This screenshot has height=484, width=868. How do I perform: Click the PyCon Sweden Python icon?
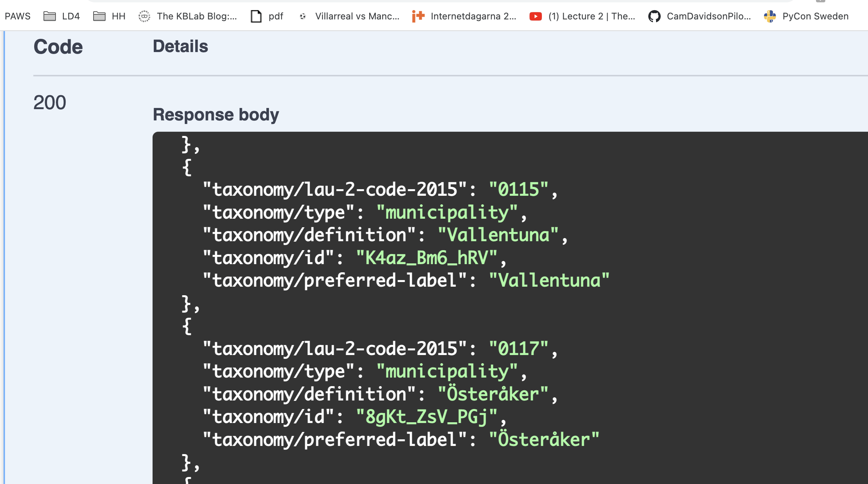pos(770,16)
